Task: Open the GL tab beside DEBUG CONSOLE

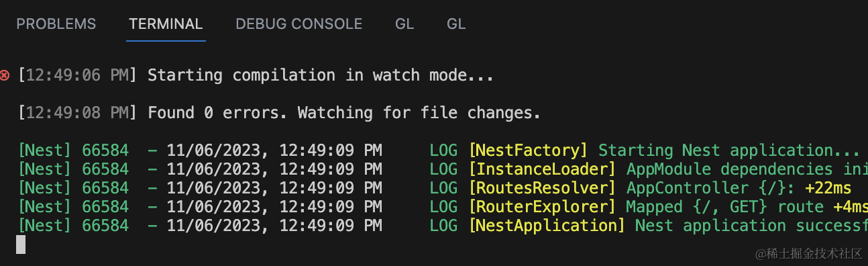Action: tap(404, 24)
